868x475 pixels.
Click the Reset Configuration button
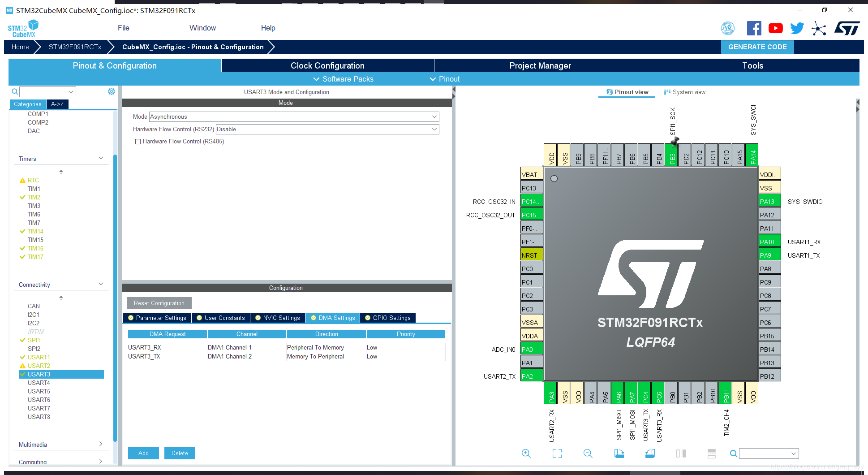[x=159, y=303]
